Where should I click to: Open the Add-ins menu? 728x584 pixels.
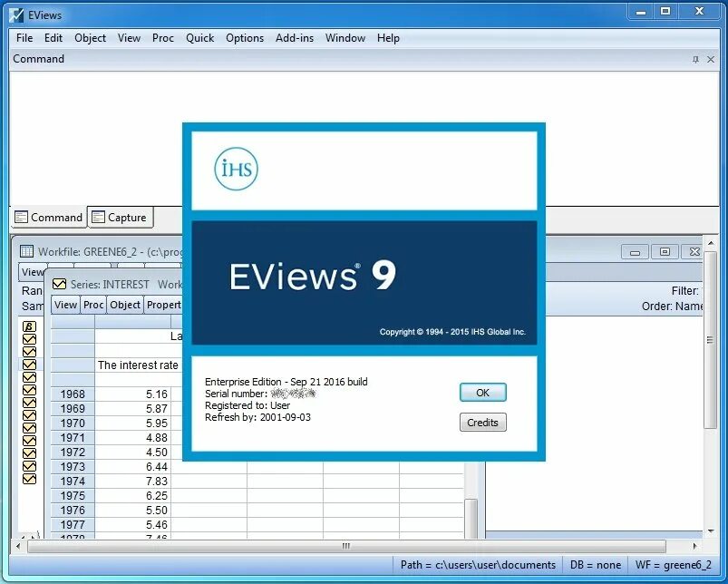click(x=294, y=38)
